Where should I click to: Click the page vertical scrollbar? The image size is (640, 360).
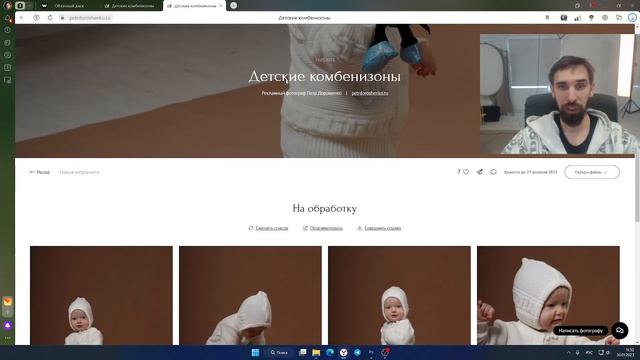(638, 188)
